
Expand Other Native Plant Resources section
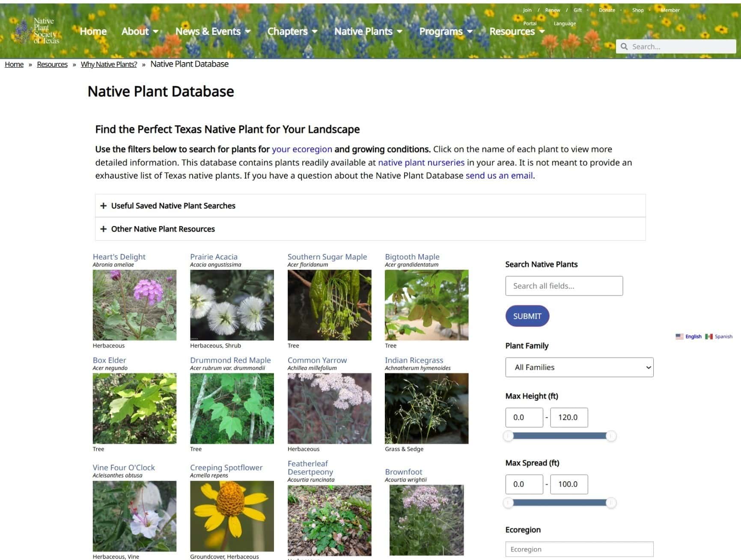[x=370, y=229]
